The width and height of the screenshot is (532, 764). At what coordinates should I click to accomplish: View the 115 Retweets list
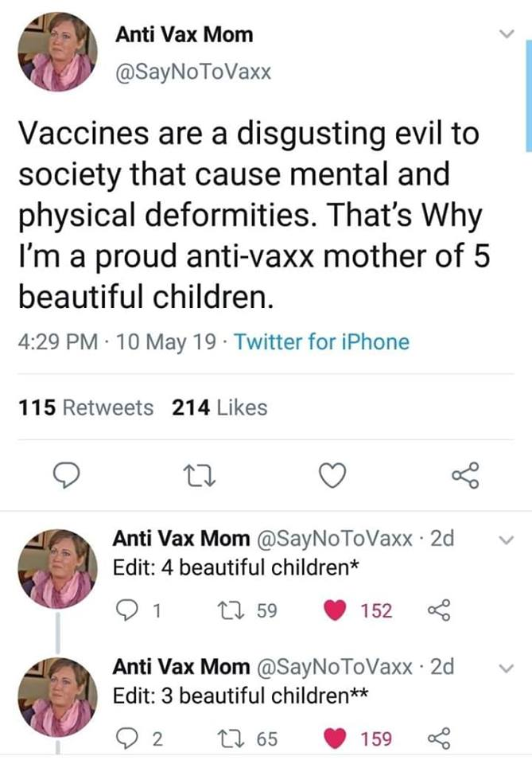(x=86, y=407)
